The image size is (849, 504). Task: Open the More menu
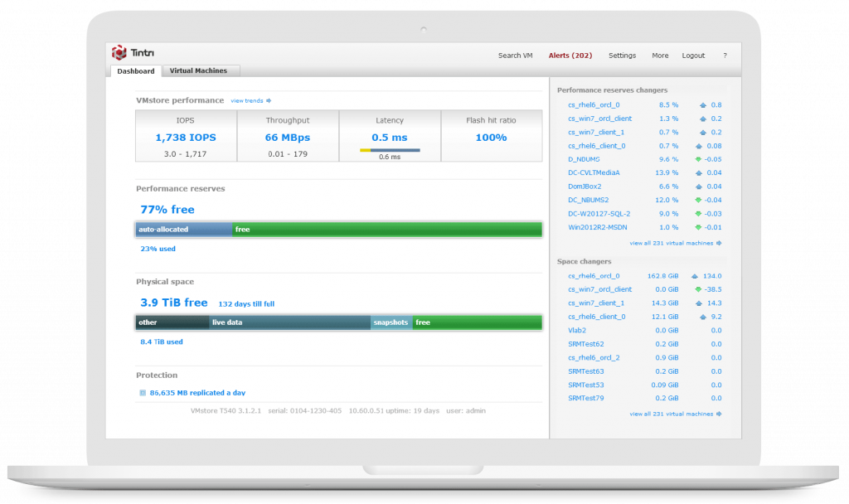pos(660,56)
